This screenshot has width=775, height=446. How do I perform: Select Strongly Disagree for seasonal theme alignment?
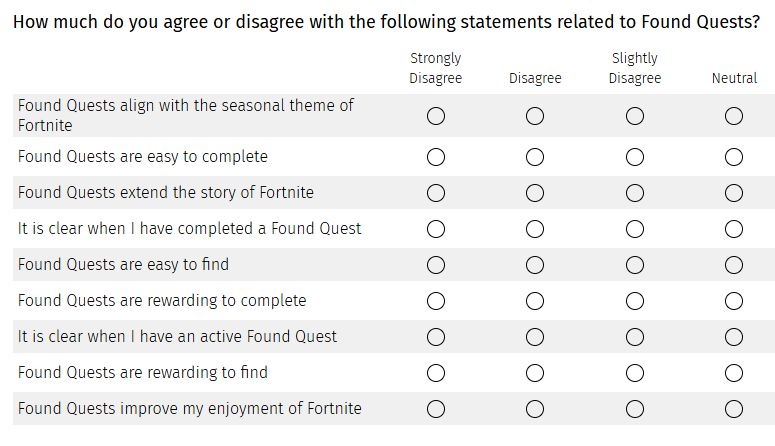(435, 116)
